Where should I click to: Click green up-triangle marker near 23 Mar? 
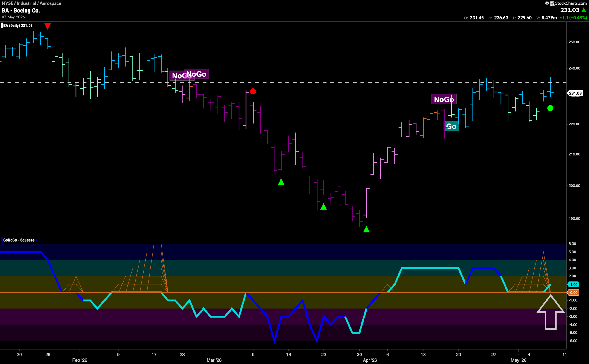click(323, 207)
